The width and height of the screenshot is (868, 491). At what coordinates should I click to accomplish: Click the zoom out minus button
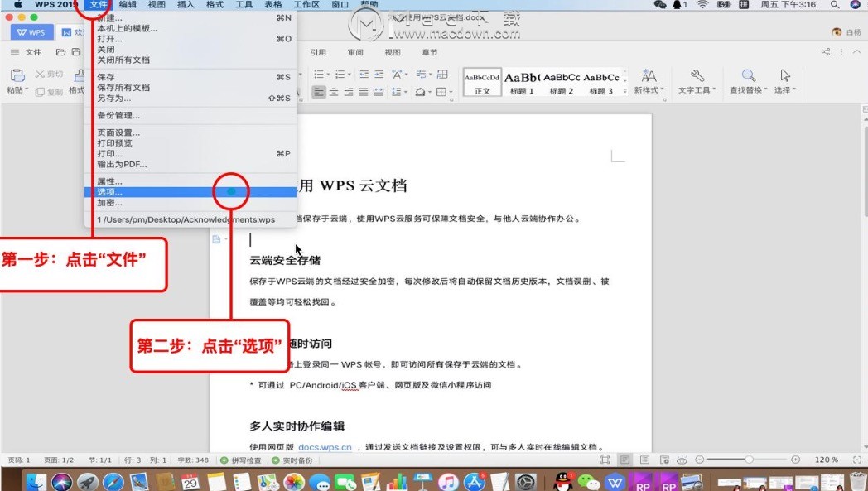coord(700,460)
